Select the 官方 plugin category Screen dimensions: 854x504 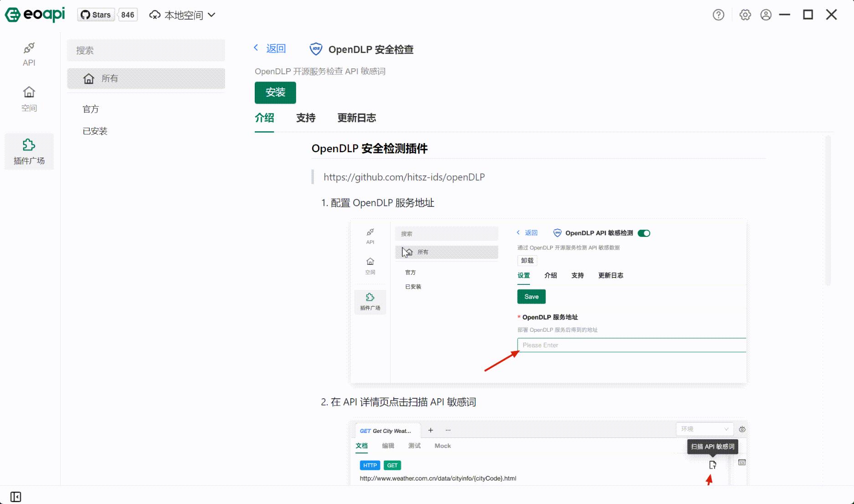coord(91,109)
